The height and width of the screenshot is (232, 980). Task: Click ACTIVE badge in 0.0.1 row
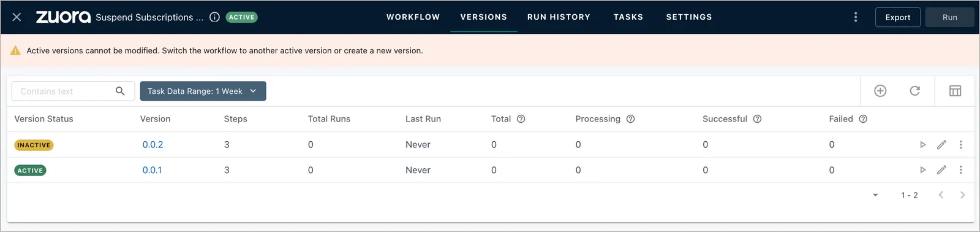30,171
